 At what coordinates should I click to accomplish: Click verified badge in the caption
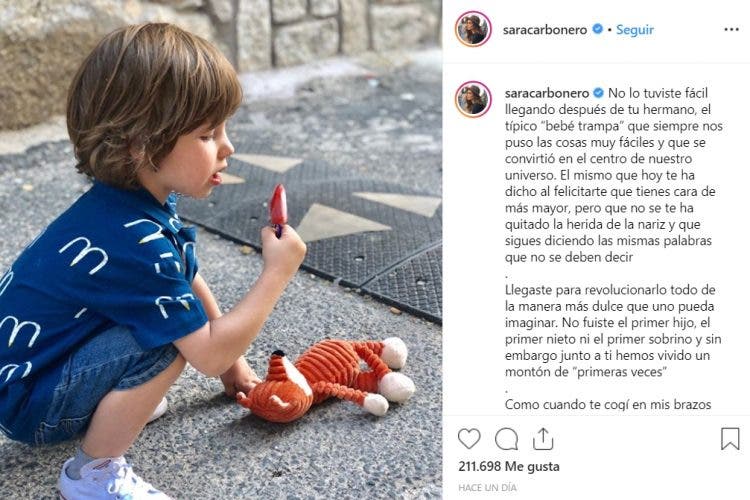click(598, 92)
